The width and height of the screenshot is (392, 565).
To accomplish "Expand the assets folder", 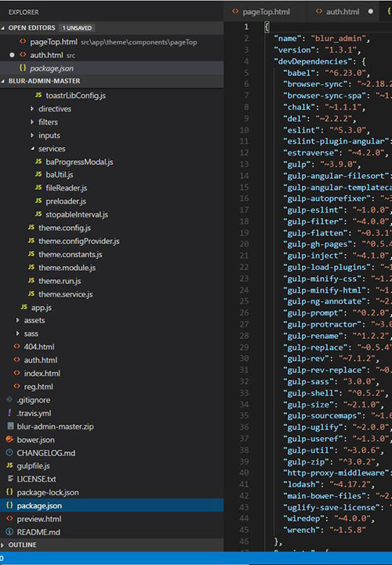I will pos(17,320).
